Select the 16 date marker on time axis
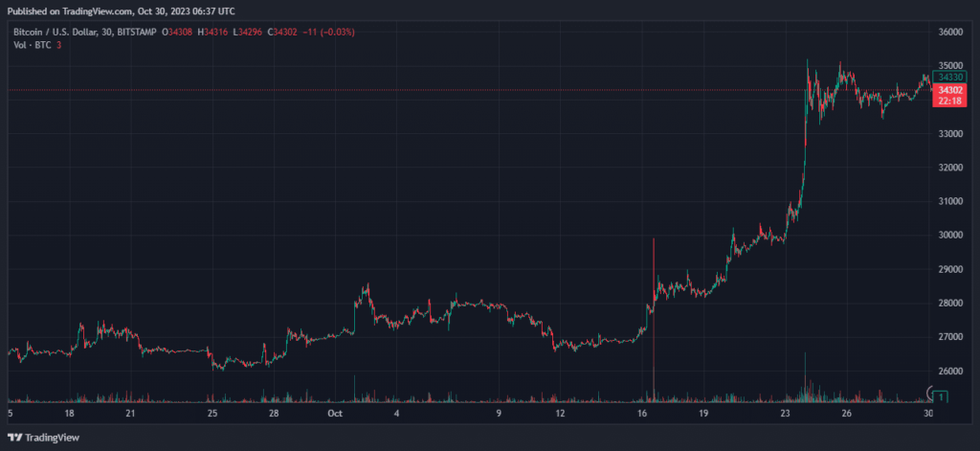Screen dimensions: 980x451 click(642, 414)
